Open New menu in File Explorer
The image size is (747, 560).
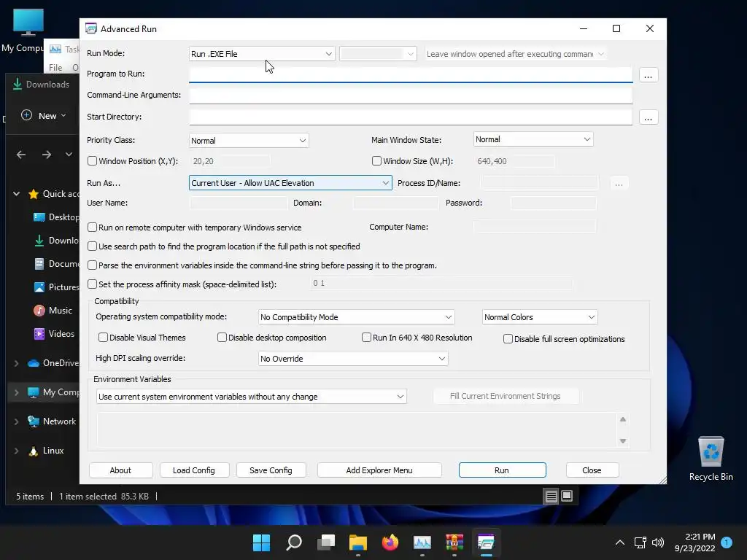click(x=44, y=116)
